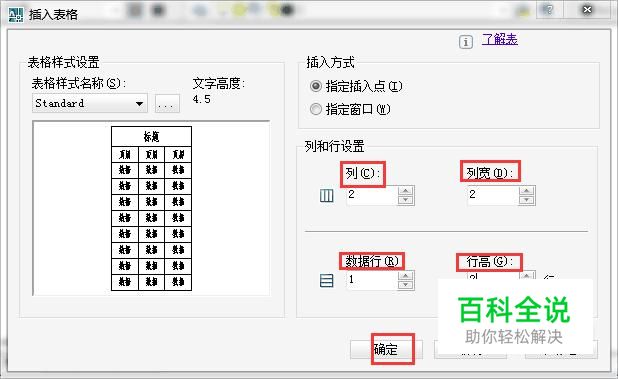The height and width of the screenshot is (379, 618).
Task: Click the 数据行(R) data rows input field
Action: [372, 280]
